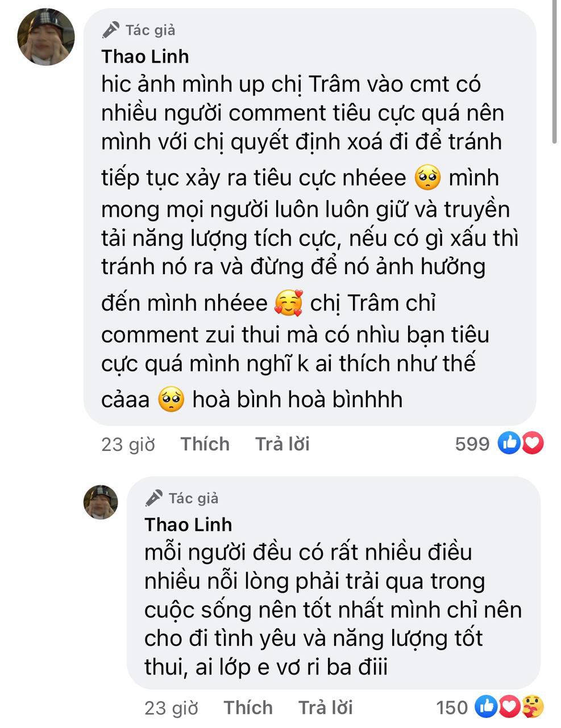
Task: Open the red heart reaction icon beside 599
Action: coord(532,443)
